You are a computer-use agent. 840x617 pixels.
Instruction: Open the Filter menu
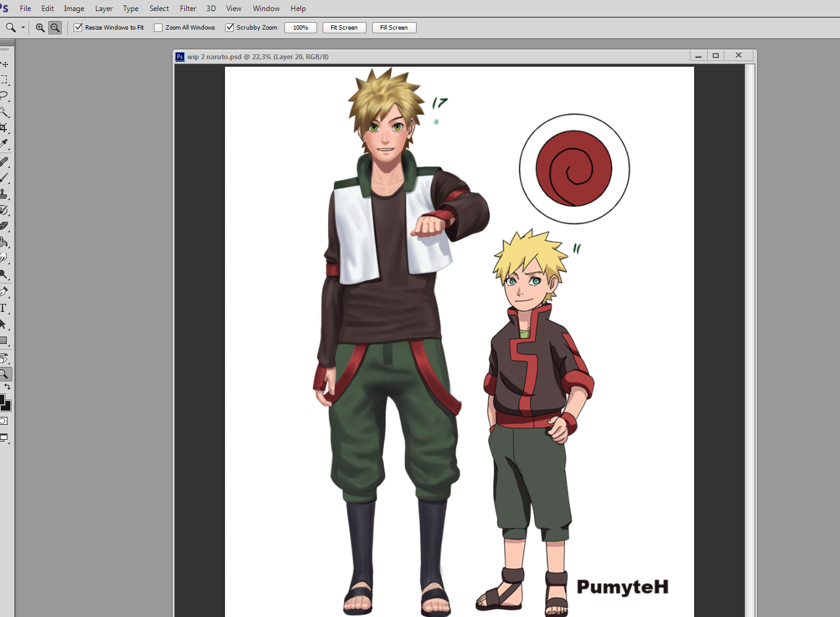(188, 9)
